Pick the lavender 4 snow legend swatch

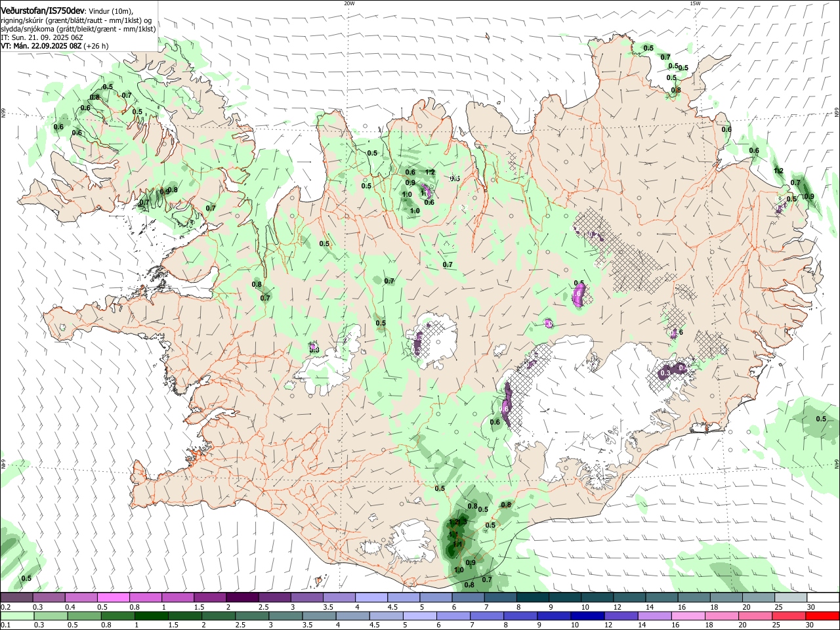(x=371, y=598)
